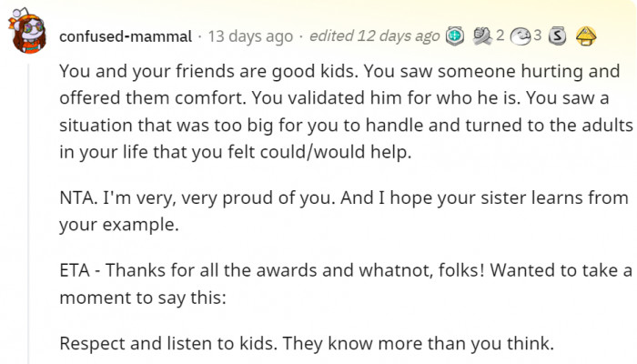Click the teal hexagon award icon

pyautogui.click(x=454, y=36)
